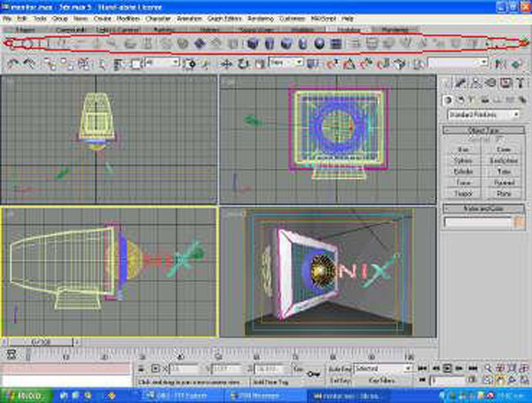Screen dimensions: 532x403
Task: Toggle the Percent Snap button
Action: [x=365, y=64]
